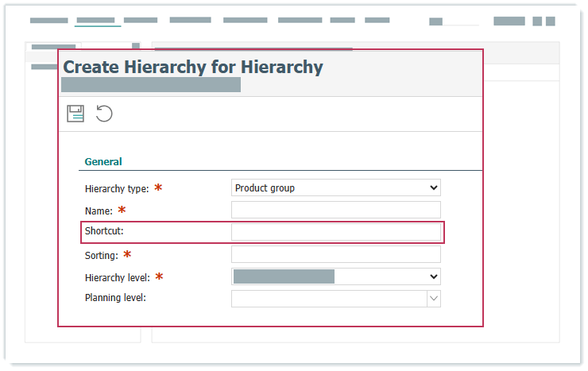This screenshot has width=588, height=371.
Task: Click the Save floppy disk icon
Action: (x=75, y=114)
